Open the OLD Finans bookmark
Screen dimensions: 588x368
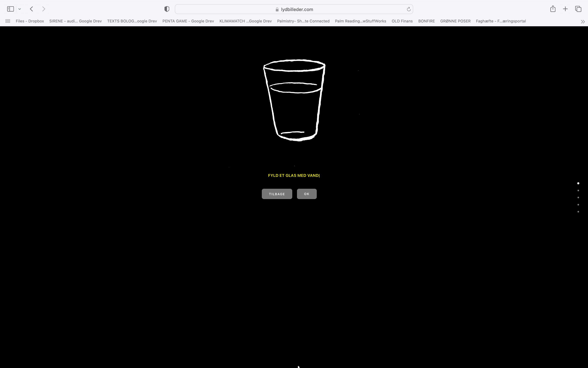point(402,21)
